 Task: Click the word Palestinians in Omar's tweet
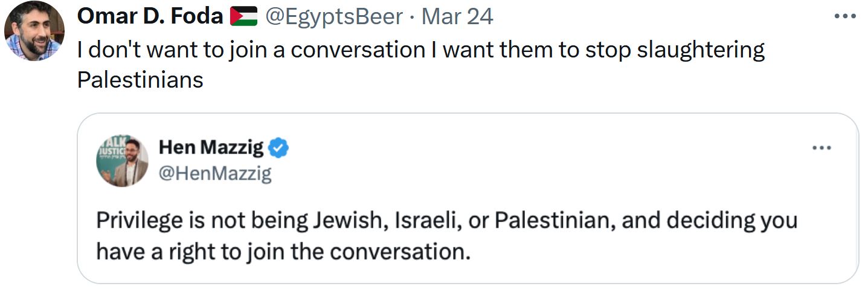click(x=140, y=79)
